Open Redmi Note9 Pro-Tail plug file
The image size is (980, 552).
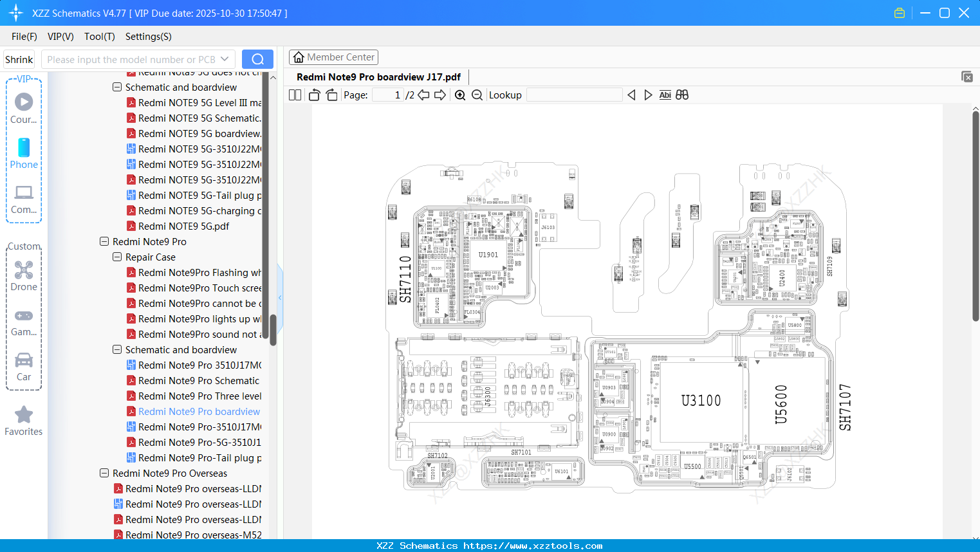pyautogui.click(x=194, y=458)
